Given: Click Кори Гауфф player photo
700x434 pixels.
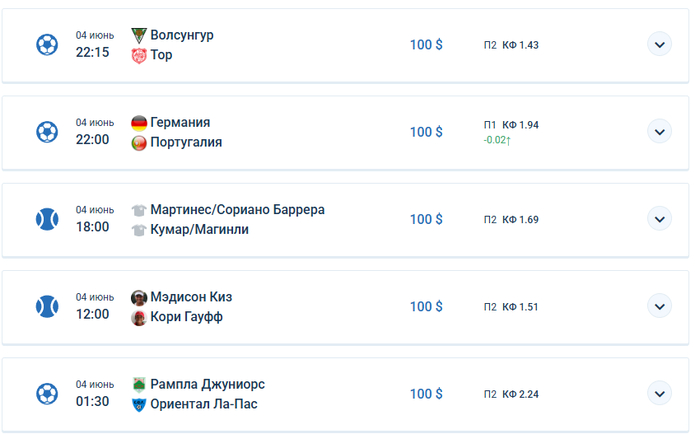Looking at the screenshot, I should (139, 318).
